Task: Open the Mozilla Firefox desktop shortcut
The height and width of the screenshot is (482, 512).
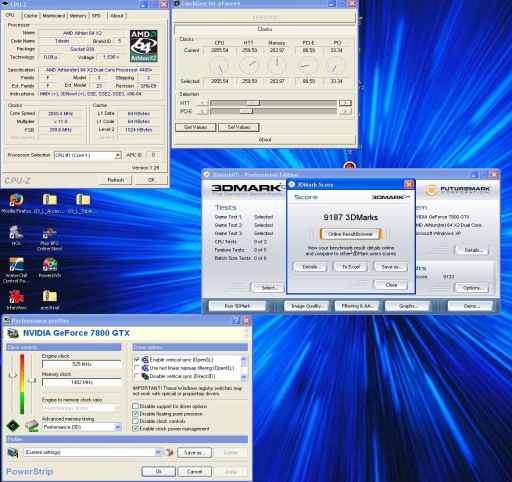Action: (16, 200)
